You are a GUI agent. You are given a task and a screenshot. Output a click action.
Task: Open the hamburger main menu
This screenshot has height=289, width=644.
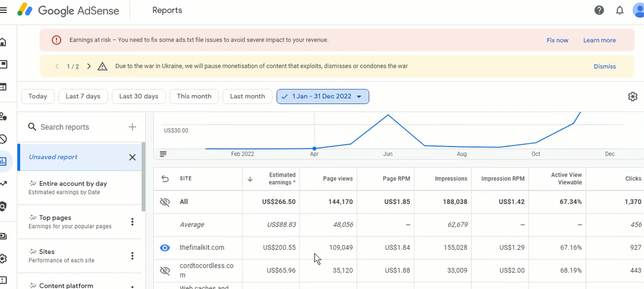click(x=3, y=10)
